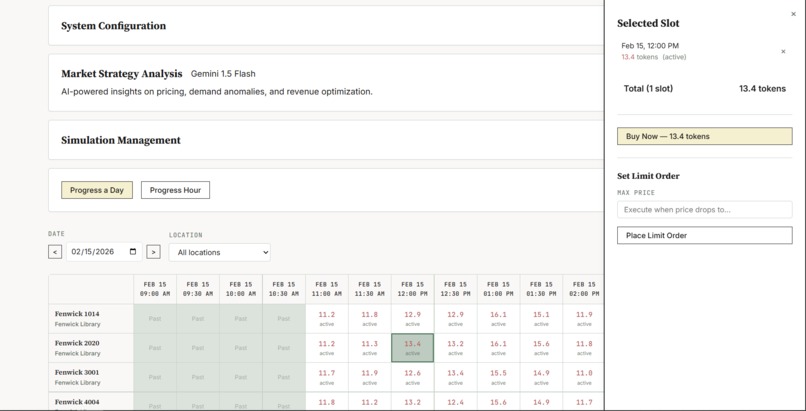The image size is (806, 411).
Task: Click Past cell for Fenwick 1014 09:00 AM
Action: [155, 319]
